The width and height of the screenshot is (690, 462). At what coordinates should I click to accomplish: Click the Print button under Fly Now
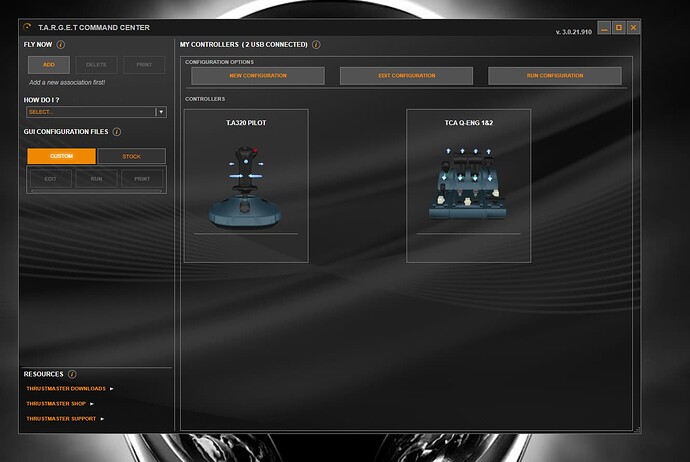pos(144,65)
